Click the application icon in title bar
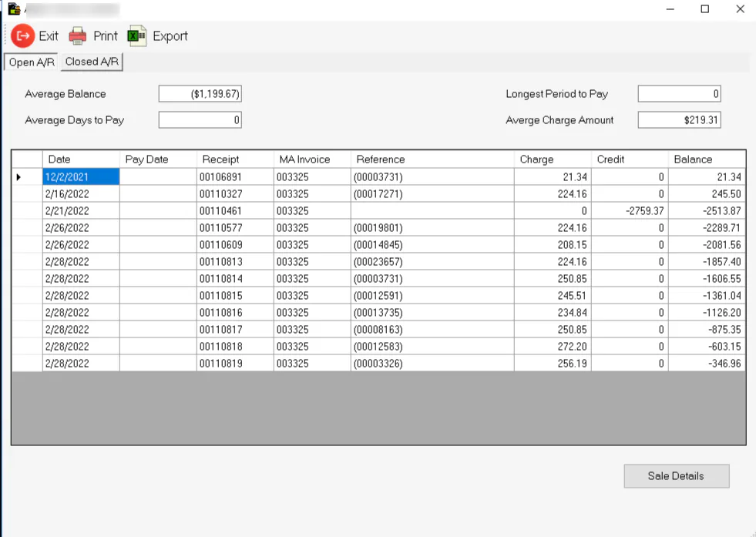The height and width of the screenshot is (537, 756). point(14,8)
